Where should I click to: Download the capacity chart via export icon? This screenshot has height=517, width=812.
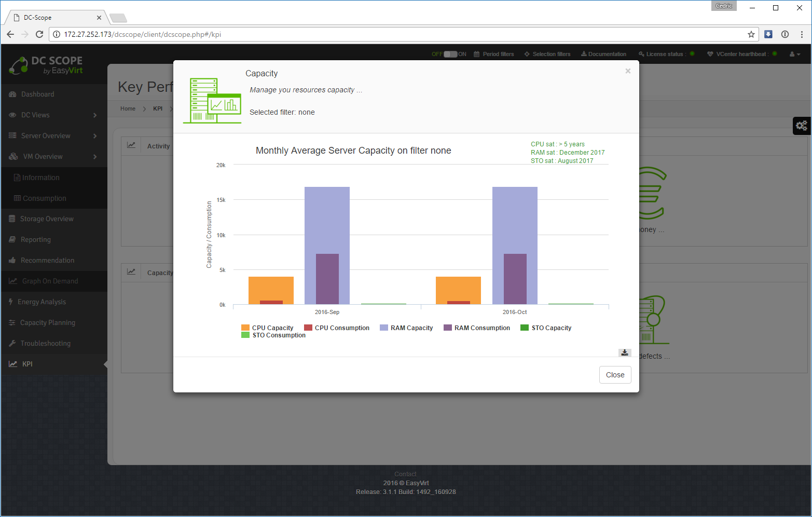pos(625,352)
